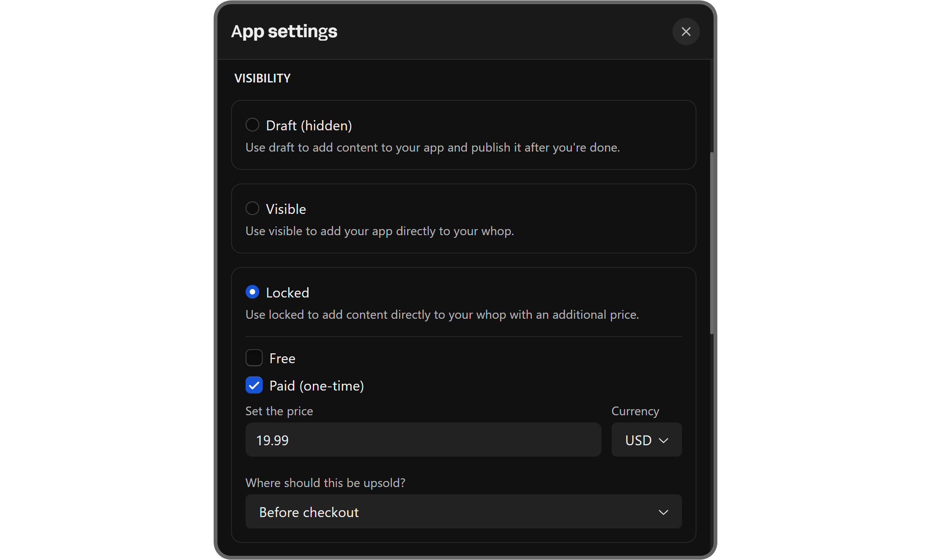Click the selected Locked radio button
This screenshot has height=560, width=931.
point(252,292)
